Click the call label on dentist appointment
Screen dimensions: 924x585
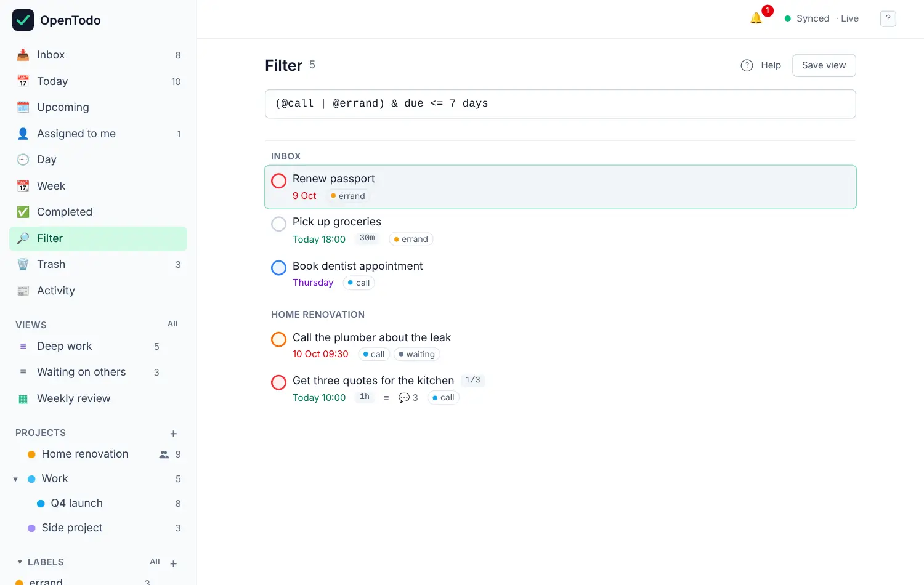(x=359, y=283)
